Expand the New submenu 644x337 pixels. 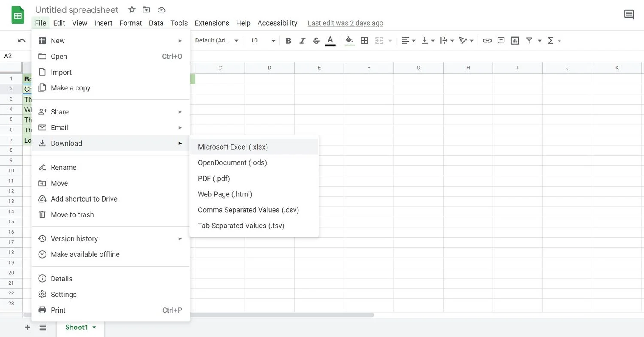[111, 41]
